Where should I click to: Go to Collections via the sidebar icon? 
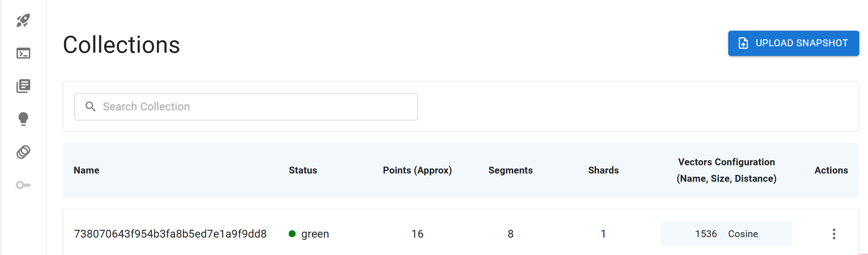(x=23, y=86)
